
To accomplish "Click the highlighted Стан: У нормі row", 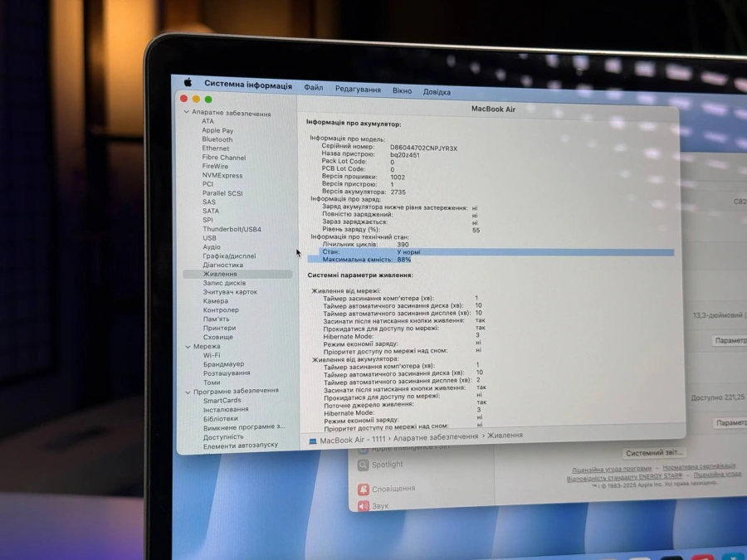I will coord(496,252).
